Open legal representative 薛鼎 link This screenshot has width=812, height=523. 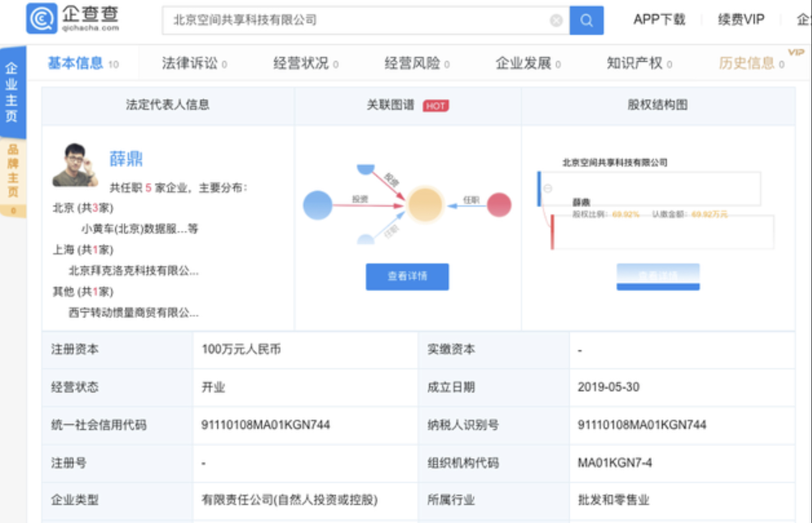pos(126,159)
